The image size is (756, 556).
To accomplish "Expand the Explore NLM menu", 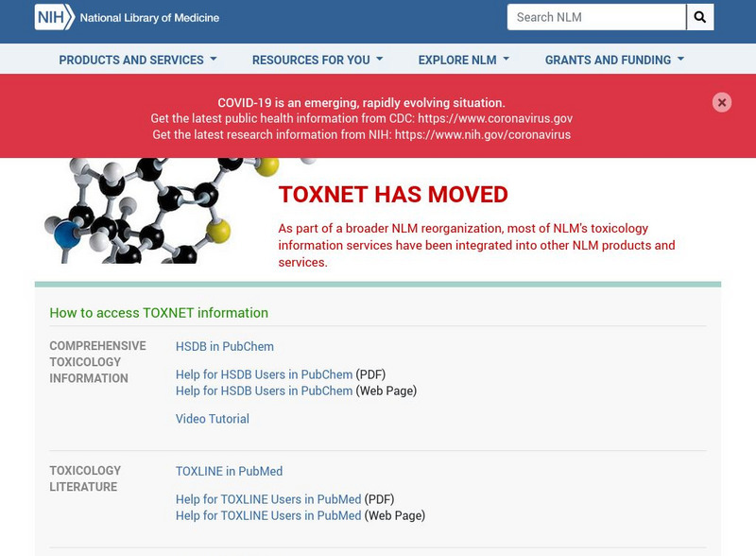I will click(464, 60).
